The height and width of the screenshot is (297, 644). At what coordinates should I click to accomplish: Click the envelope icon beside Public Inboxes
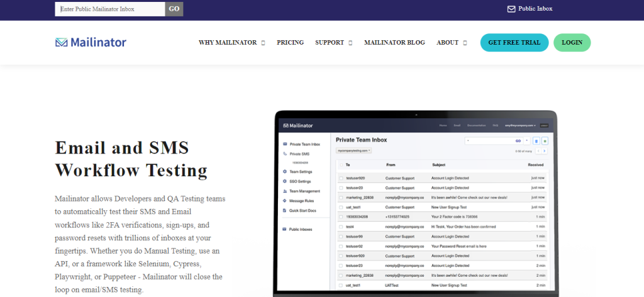pyautogui.click(x=285, y=229)
